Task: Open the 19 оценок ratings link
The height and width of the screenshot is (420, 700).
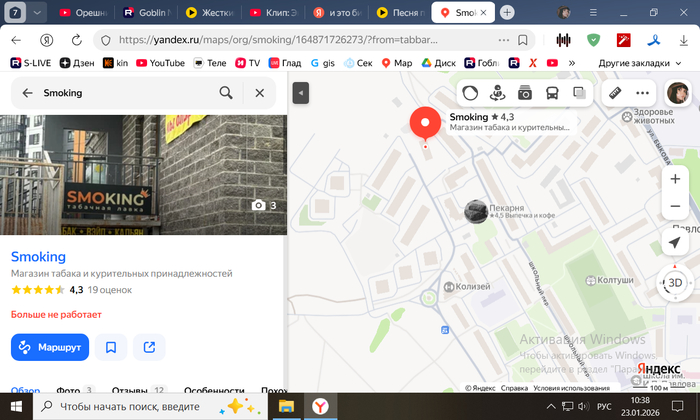Action: pos(109,290)
